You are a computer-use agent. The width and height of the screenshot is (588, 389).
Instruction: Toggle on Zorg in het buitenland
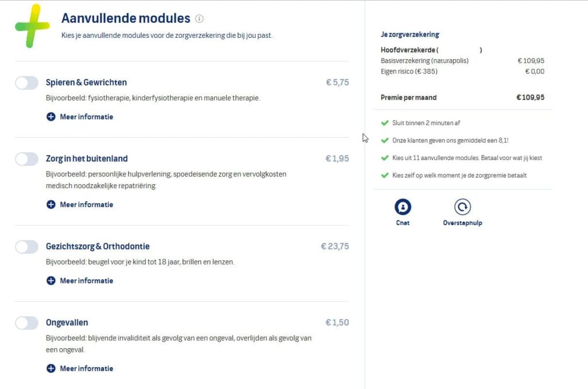[27, 159]
